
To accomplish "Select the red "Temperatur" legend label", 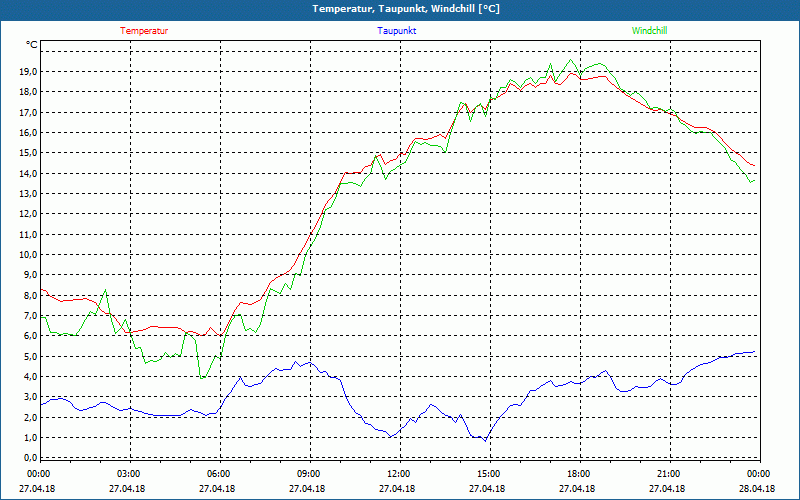I will point(144,31).
